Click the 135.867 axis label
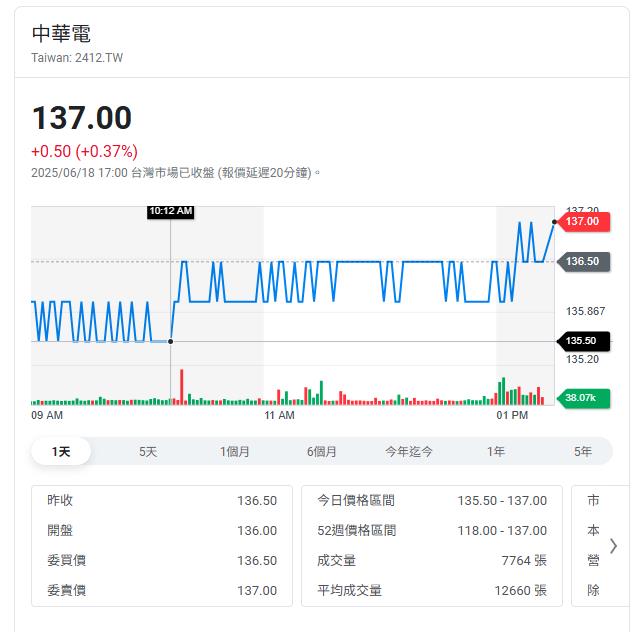The height and width of the screenshot is (632, 638). pyautogui.click(x=586, y=311)
